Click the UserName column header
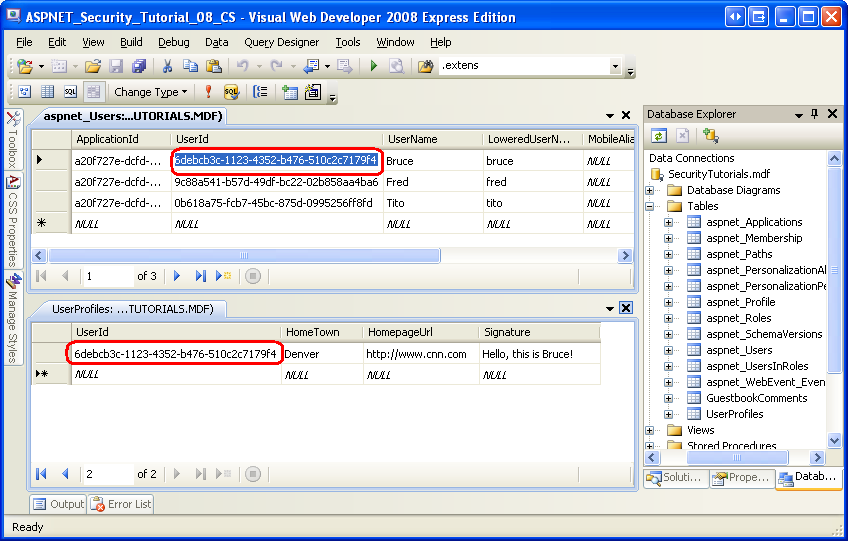This screenshot has width=848, height=541. [433, 139]
